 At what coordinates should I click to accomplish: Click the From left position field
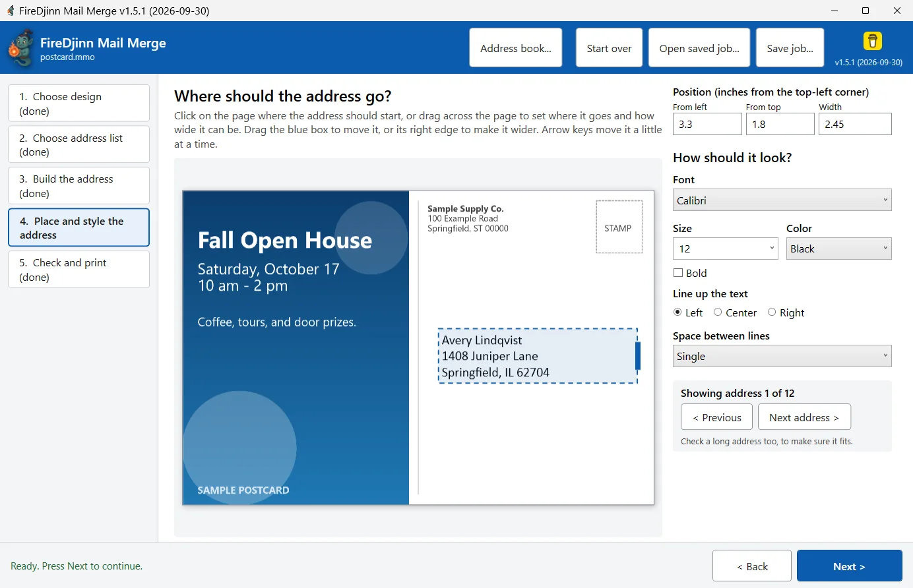[707, 124]
